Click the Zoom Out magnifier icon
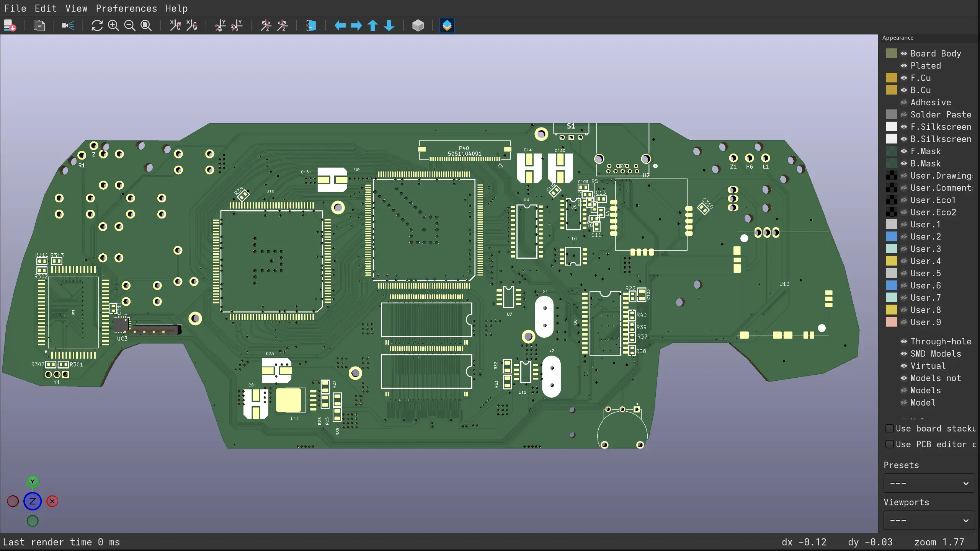The width and height of the screenshot is (980, 551). tap(130, 26)
